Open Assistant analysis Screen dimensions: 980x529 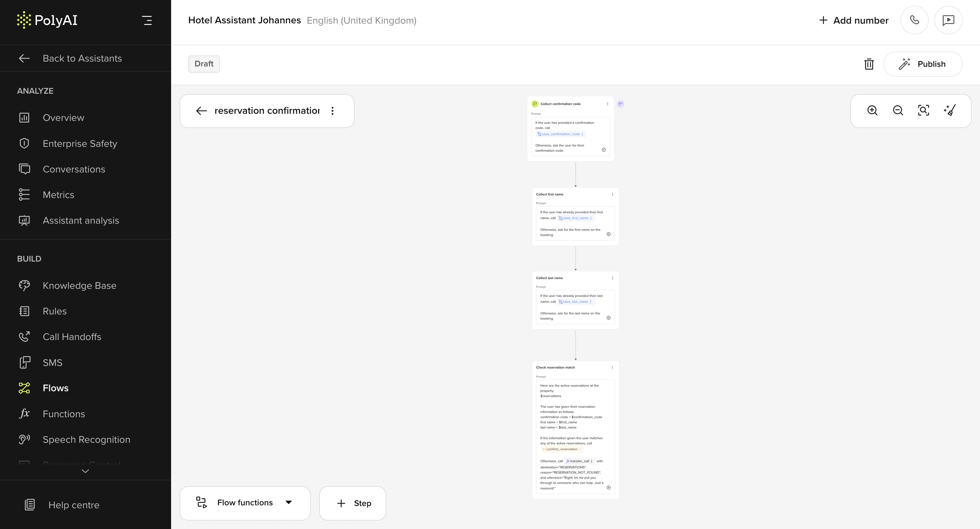tap(81, 220)
